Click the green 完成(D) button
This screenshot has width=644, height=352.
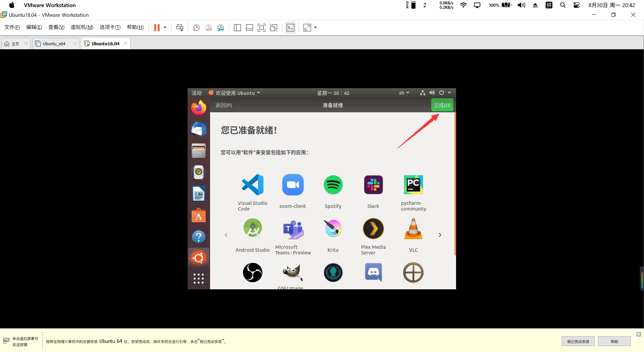tap(442, 105)
